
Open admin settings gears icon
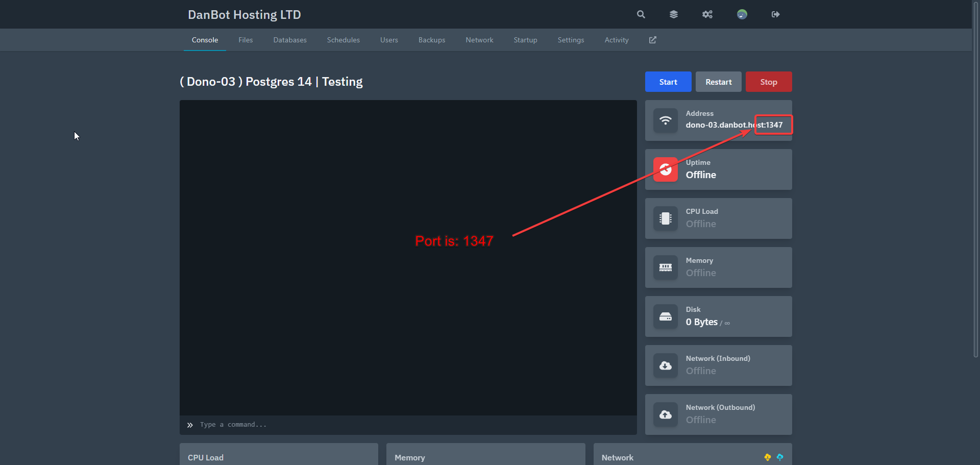tap(707, 14)
